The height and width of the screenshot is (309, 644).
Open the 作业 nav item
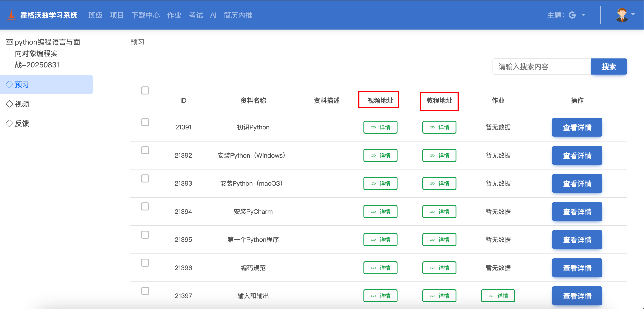(174, 15)
